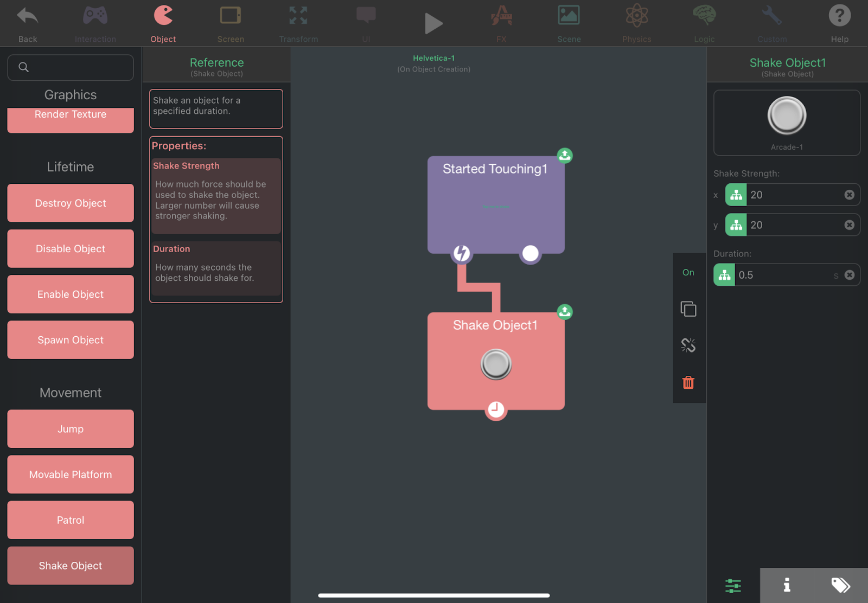Add an Enable Object behavior
868x603 pixels.
coord(71,294)
